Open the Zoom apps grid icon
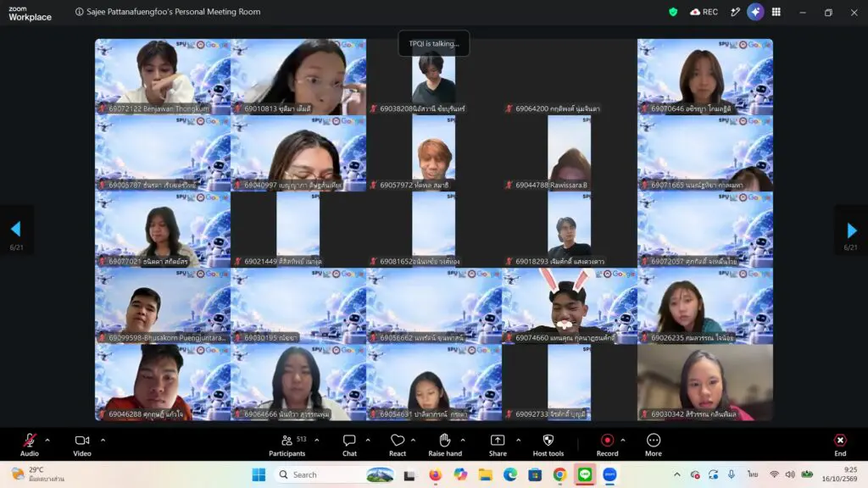Viewport: 868px width, 488px height. tap(776, 12)
